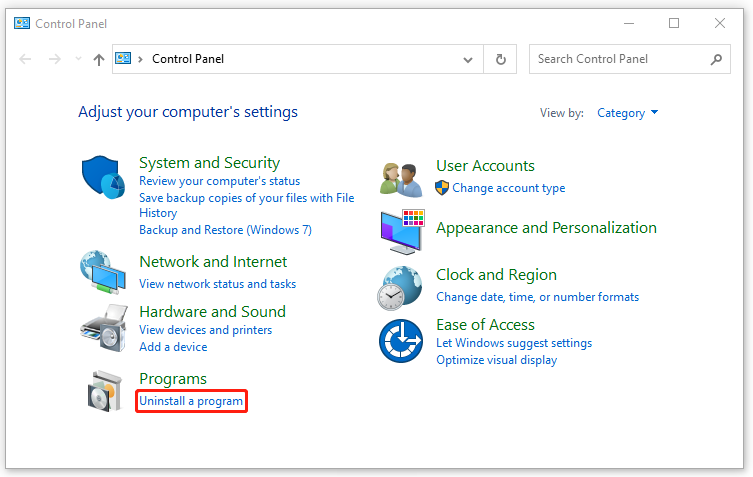Click Appearance and Personalization monitor icon

(402, 232)
